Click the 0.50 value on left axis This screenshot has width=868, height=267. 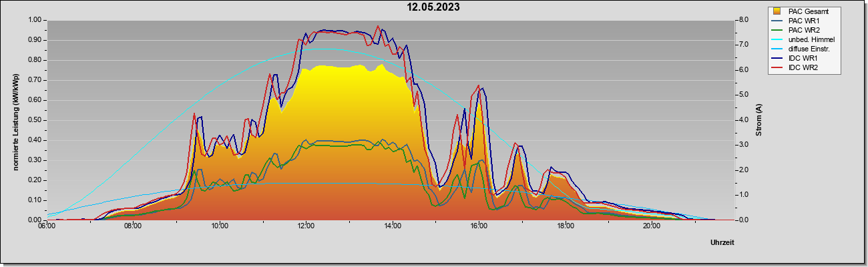(x=35, y=120)
